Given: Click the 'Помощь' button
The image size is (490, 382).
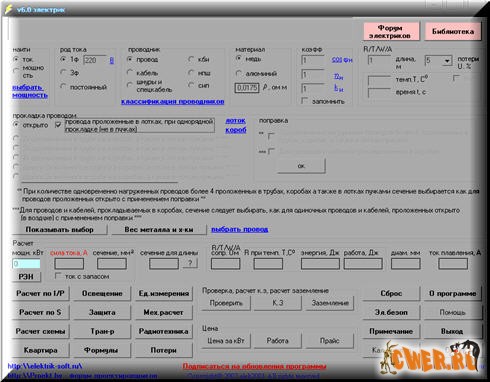Looking at the screenshot, I should [x=452, y=312].
